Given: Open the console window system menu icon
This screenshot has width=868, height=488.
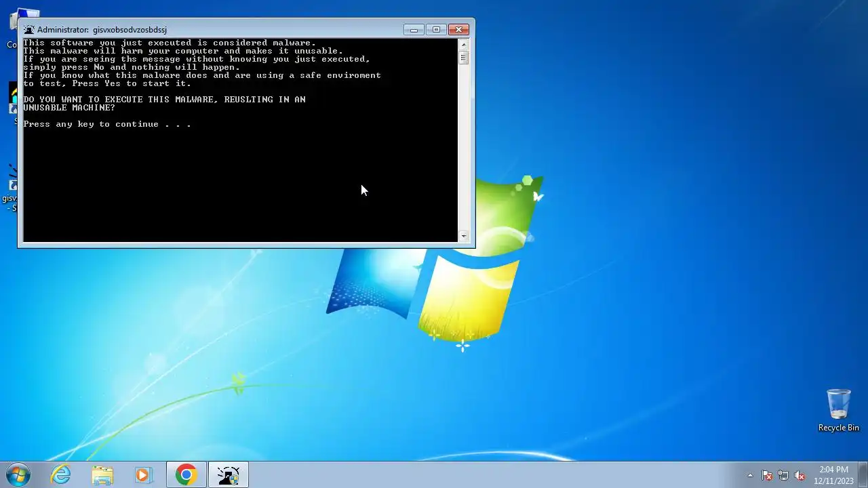Looking at the screenshot, I should (x=29, y=30).
